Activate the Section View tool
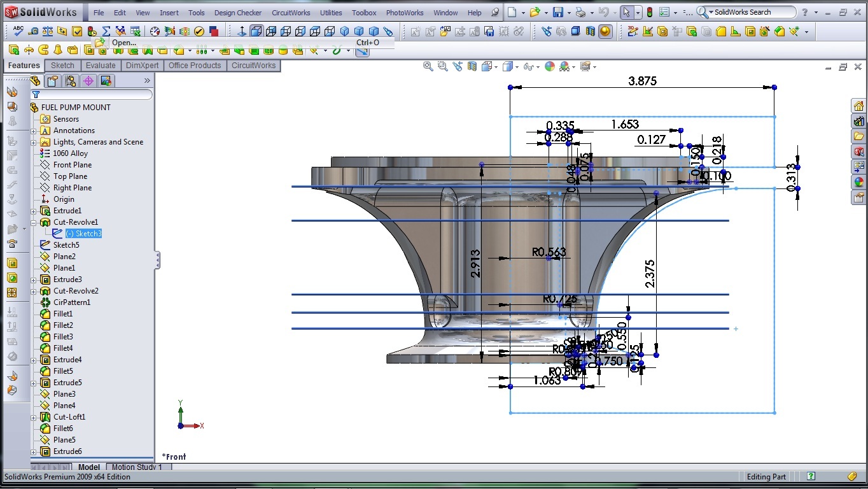Viewport: 868px width, 489px height. click(471, 66)
